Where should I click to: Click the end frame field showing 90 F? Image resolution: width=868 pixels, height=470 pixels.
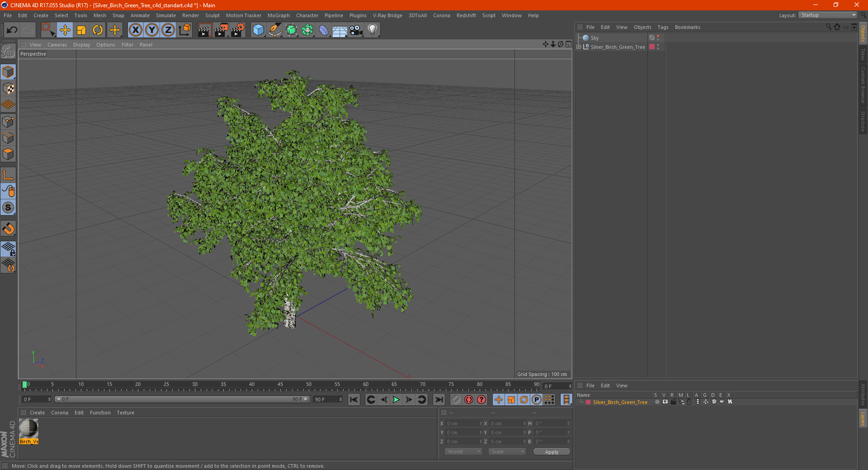(328, 399)
